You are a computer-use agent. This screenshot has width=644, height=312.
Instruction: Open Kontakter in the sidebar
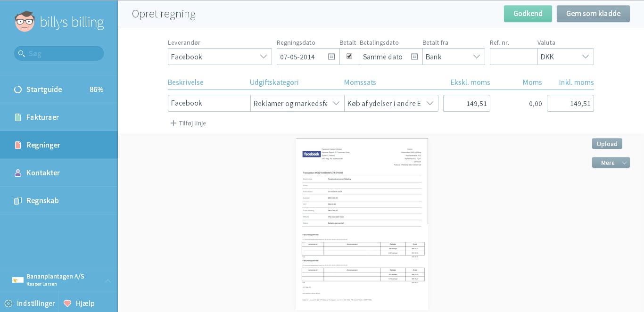pyautogui.click(x=58, y=173)
